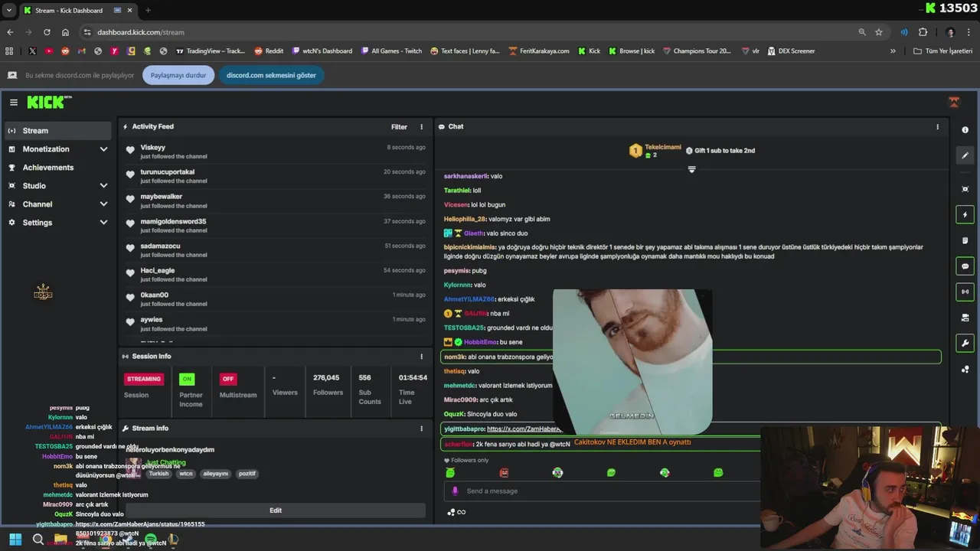The image size is (980, 551).
Task: Click the three dots cluster icon in the right sidebar
Action: coord(965,370)
